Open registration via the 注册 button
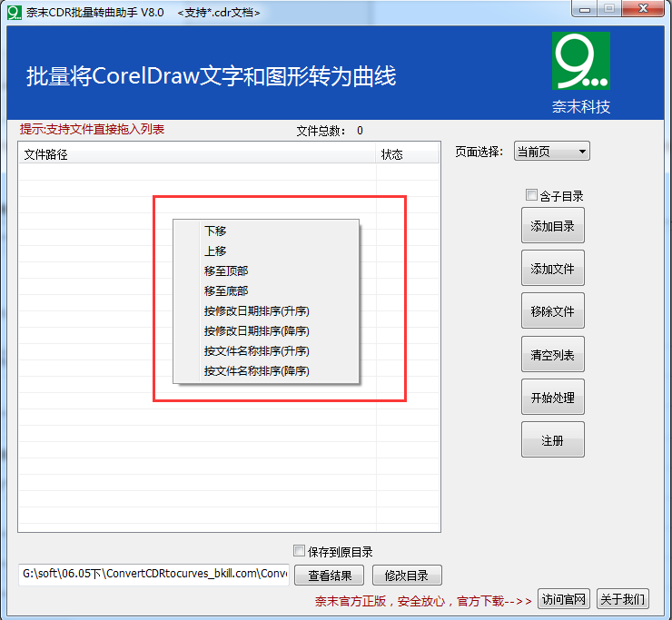The image size is (672, 620). point(552,440)
